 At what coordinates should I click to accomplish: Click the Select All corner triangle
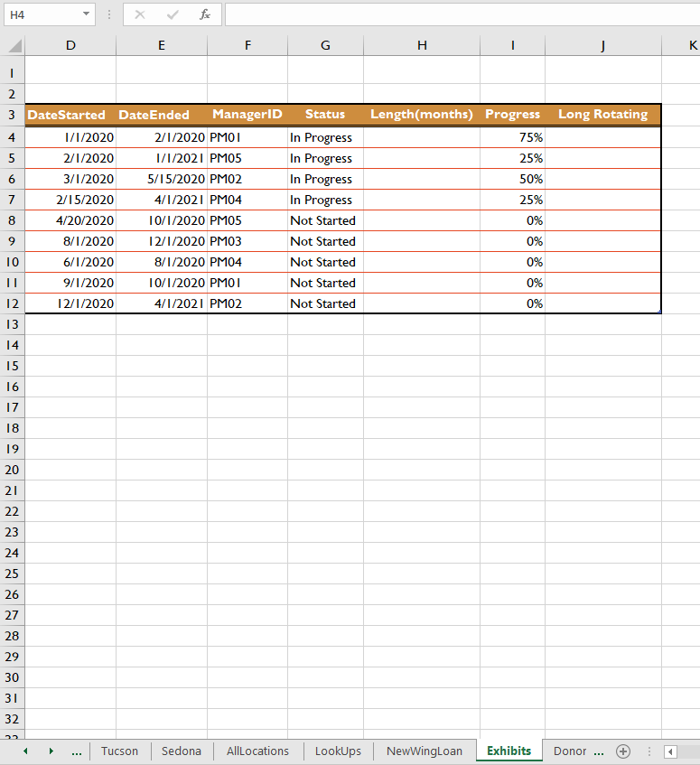[14, 45]
